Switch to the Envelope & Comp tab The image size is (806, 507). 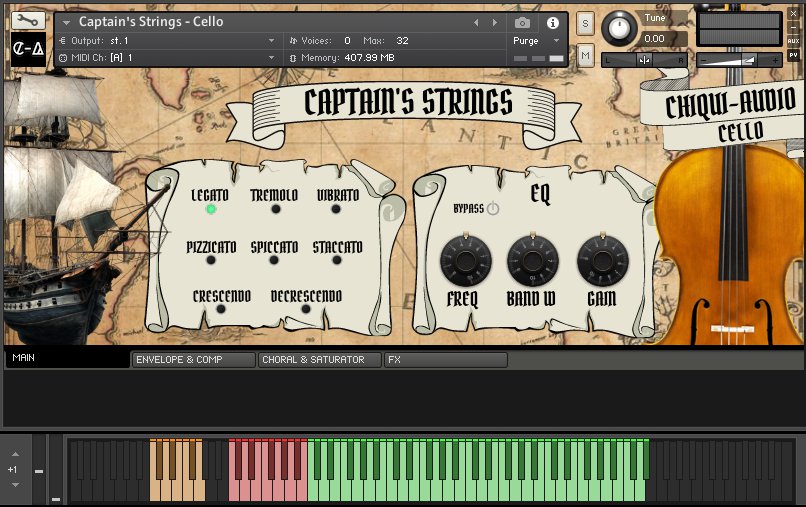coord(193,360)
